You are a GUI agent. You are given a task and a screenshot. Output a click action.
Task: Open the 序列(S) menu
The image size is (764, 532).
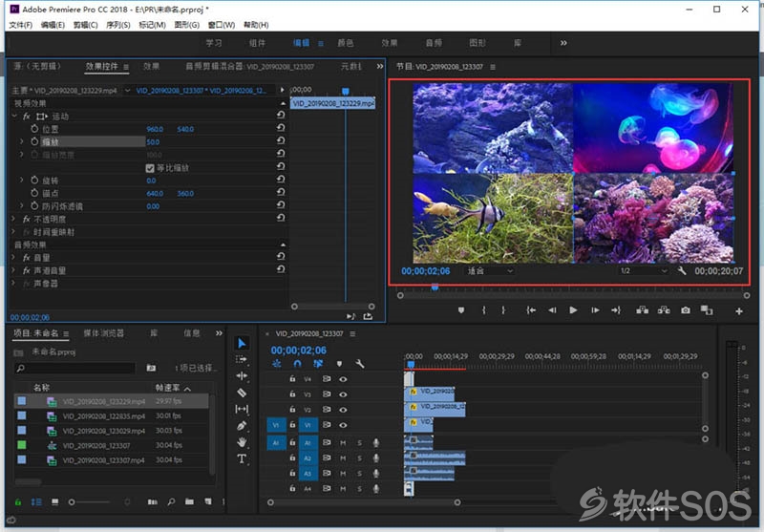click(117, 25)
